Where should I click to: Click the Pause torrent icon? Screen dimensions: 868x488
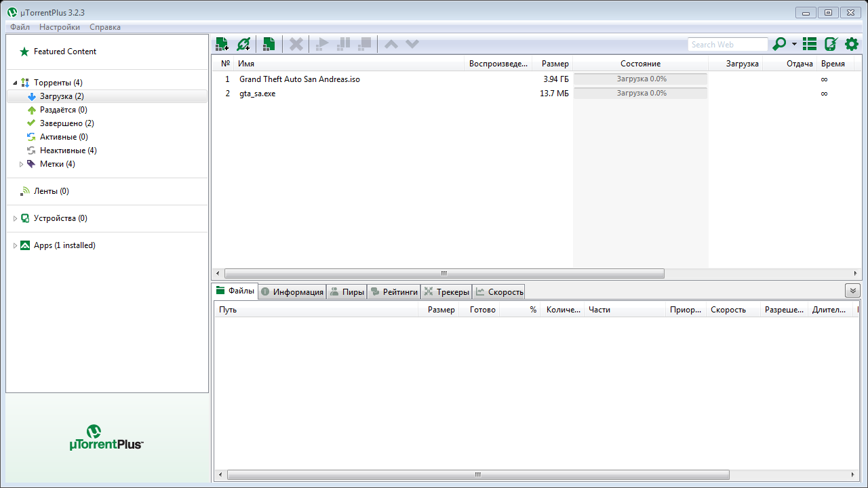[344, 45]
